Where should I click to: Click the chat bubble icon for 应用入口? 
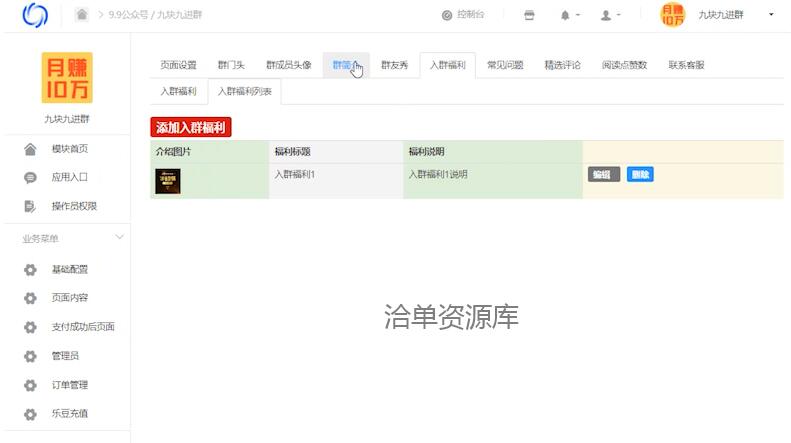pyautogui.click(x=30, y=178)
